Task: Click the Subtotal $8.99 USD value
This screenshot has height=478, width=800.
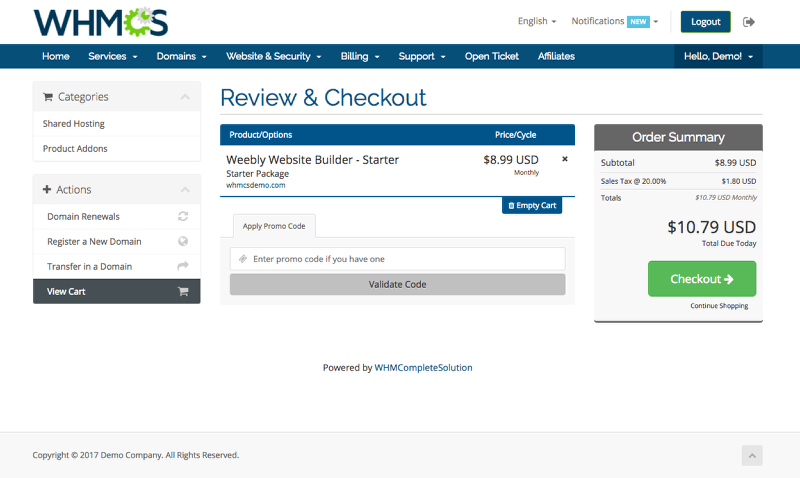Action: pyautogui.click(x=735, y=163)
